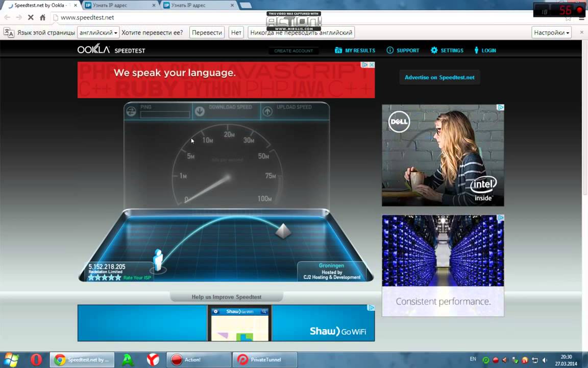Click the Rate Your ISP link
The height and width of the screenshot is (368, 588).
pos(137,278)
